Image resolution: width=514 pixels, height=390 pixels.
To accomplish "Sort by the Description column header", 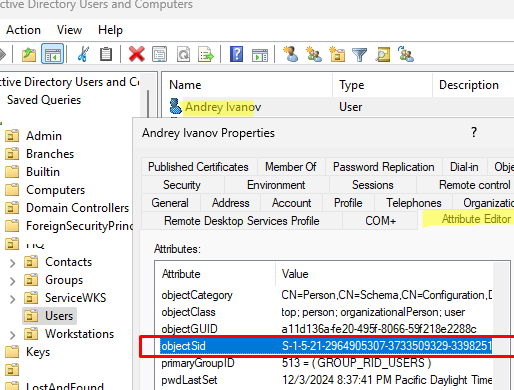I will click(473, 85).
